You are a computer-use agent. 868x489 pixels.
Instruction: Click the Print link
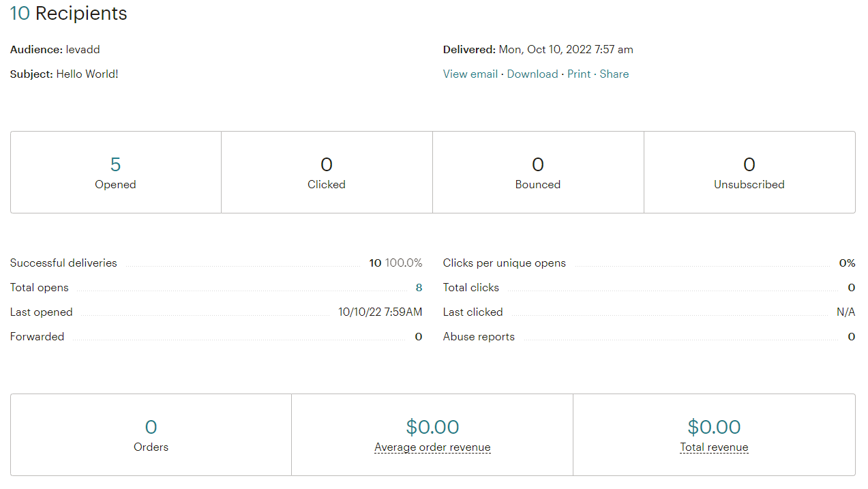tap(579, 74)
